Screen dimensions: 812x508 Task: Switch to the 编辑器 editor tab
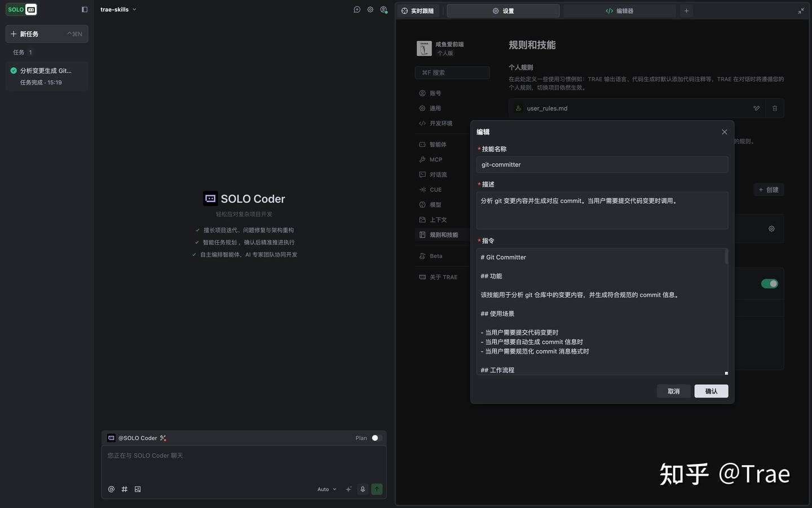click(619, 11)
